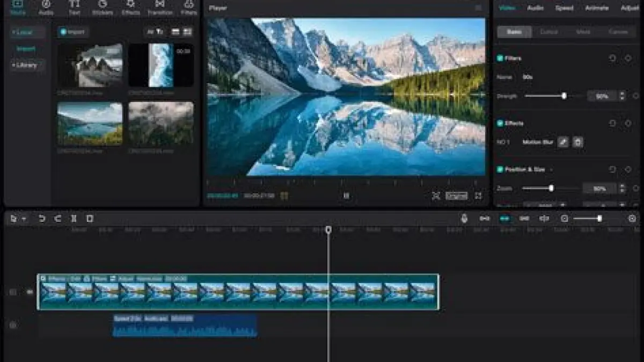The height and width of the screenshot is (362, 644).
Task: Disable the Effects checkbox
Action: click(x=500, y=123)
